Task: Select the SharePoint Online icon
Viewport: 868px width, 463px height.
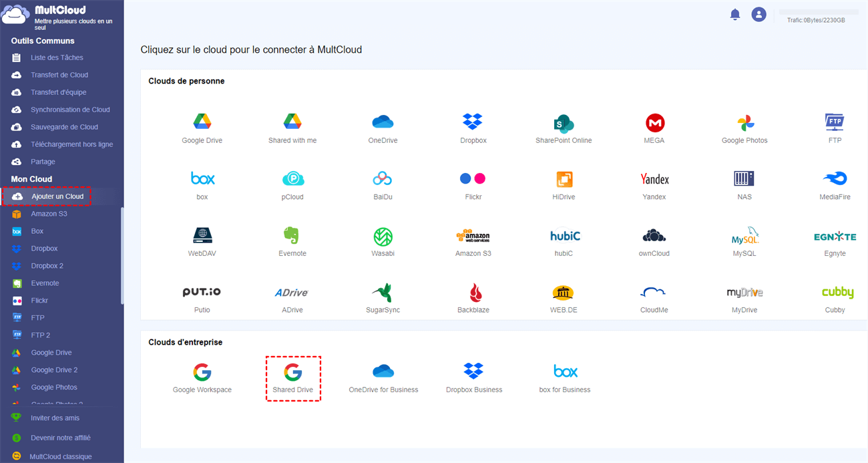Action: (x=564, y=123)
